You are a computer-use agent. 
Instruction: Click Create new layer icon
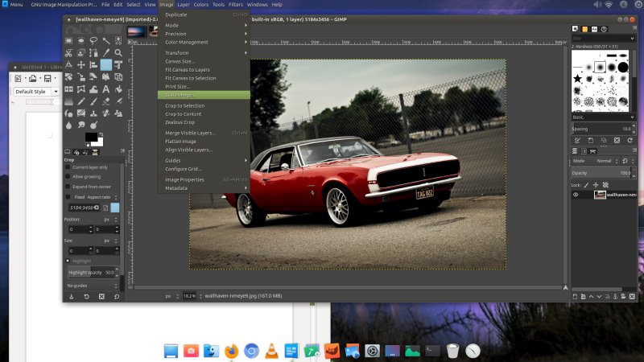[x=576, y=296]
